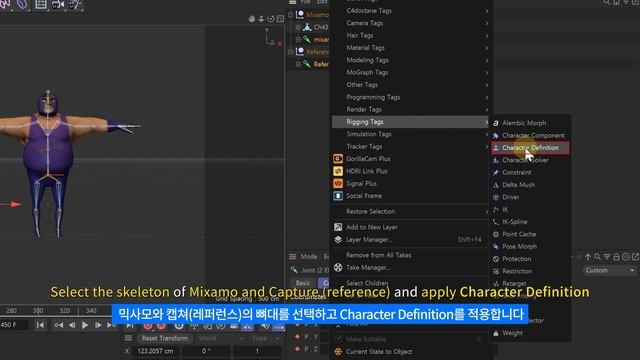The image size is (640, 360).
Task: Click HDRI Link Plus icon
Action: coord(338,171)
